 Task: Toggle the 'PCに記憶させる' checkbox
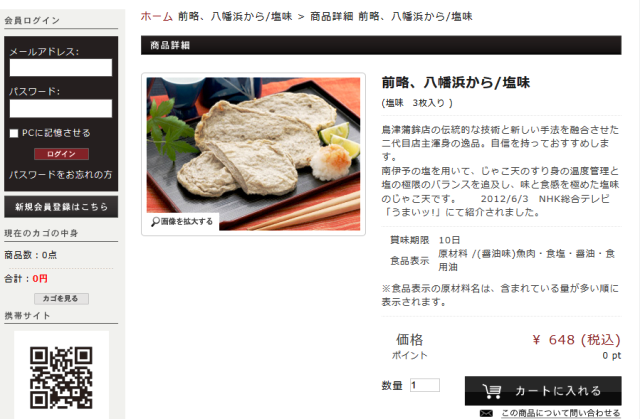pos(14,133)
